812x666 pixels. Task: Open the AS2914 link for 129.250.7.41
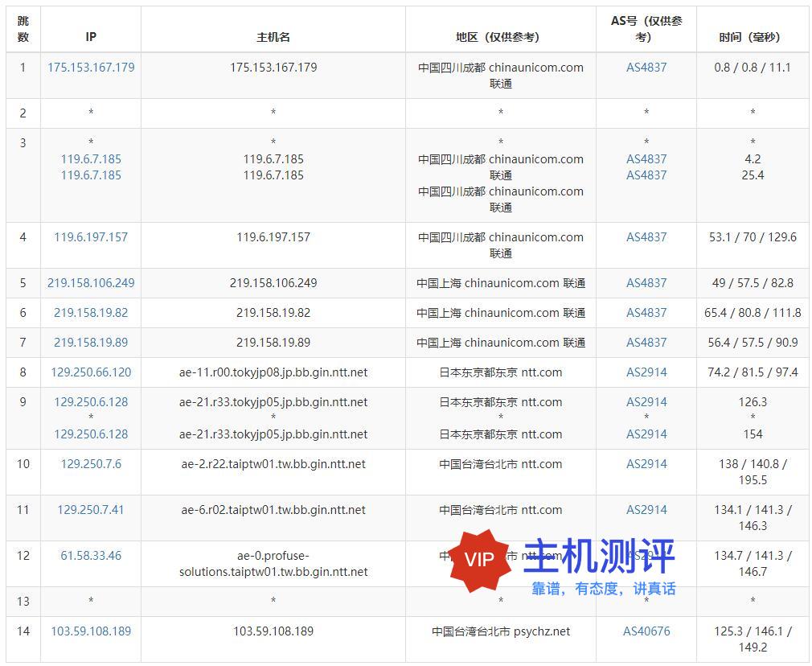(x=646, y=510)
